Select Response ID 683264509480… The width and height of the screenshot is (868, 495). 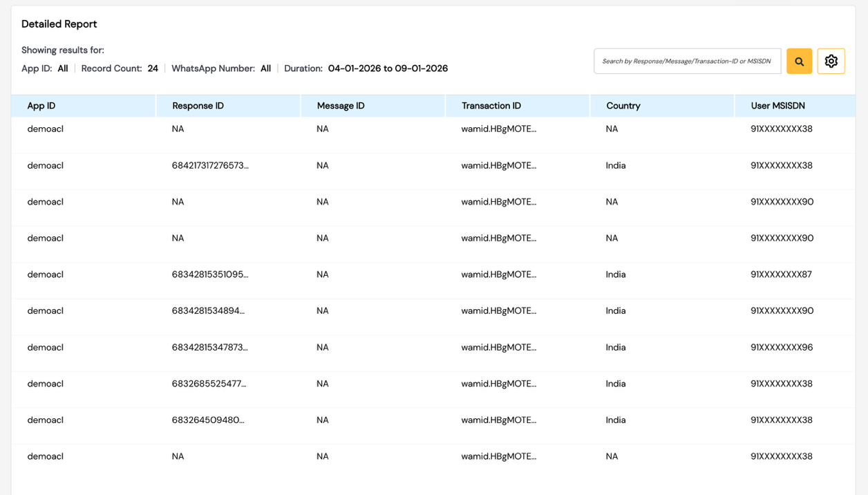tap(208, 420)
